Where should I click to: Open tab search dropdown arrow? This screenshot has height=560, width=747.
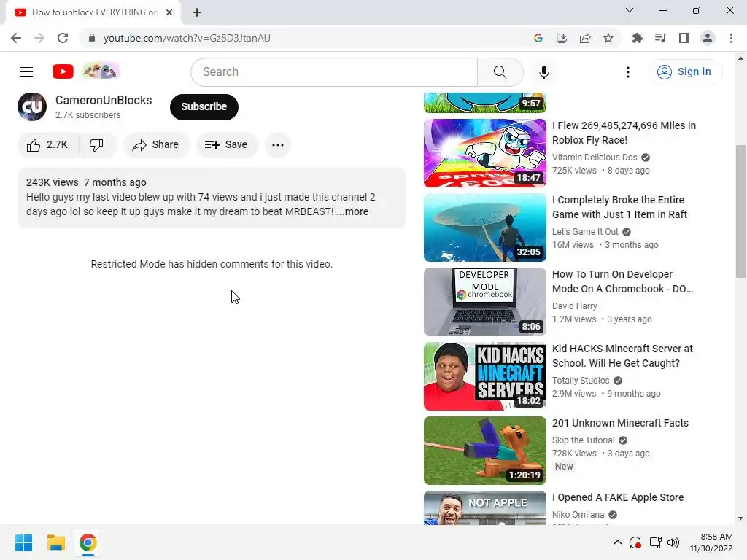click(x=630, y=10)
